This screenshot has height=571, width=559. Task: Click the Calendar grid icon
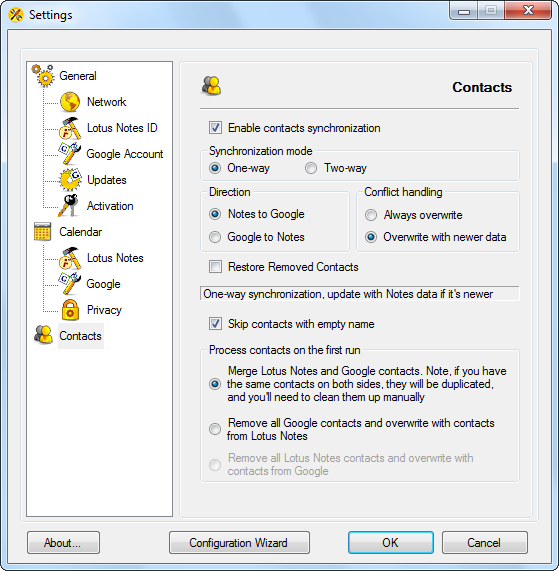pyautogui.click(x=42, y=232)
